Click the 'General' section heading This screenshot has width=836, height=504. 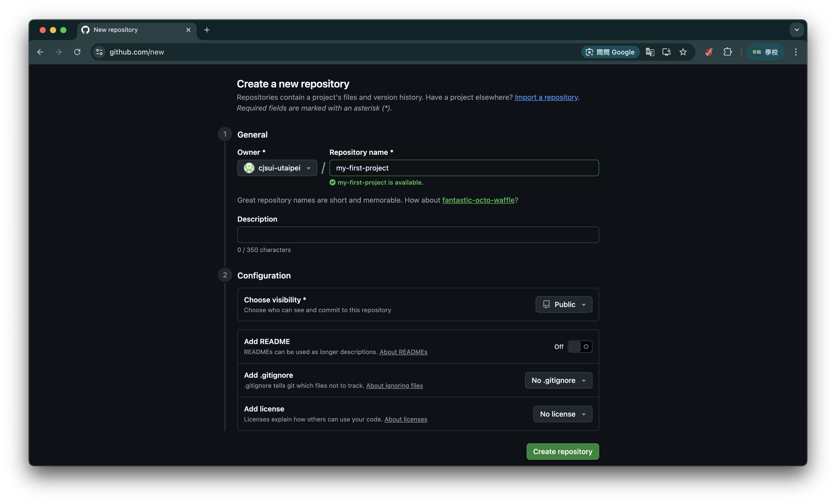252,134
